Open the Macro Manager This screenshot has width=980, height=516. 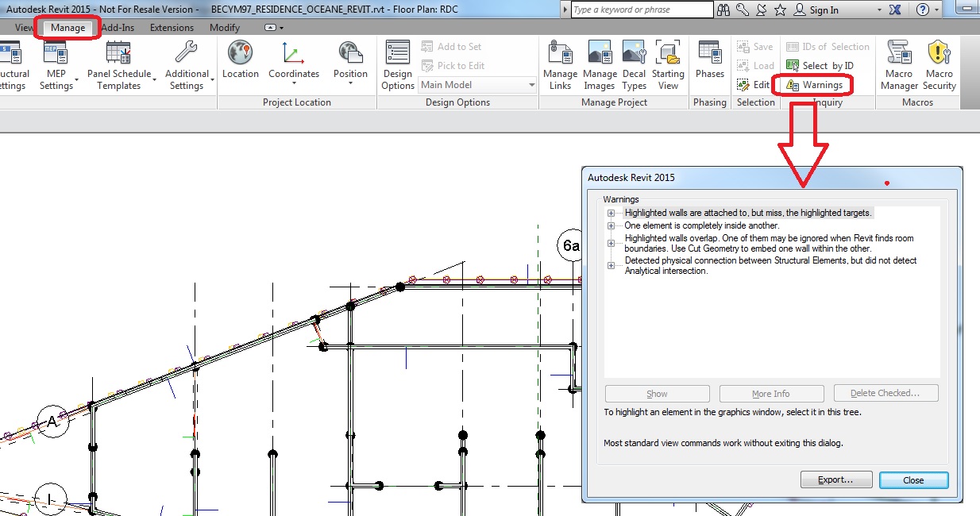pyautogui.click(x=898, y=64)
